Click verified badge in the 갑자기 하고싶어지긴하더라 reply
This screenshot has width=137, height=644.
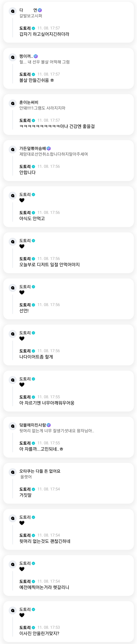point(34,28)
